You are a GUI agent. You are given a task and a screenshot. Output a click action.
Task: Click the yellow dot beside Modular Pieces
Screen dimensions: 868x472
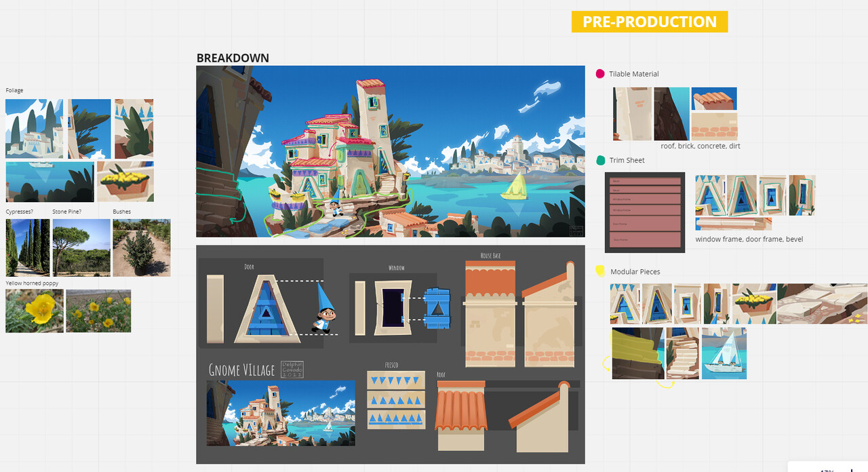coord(600,271)
